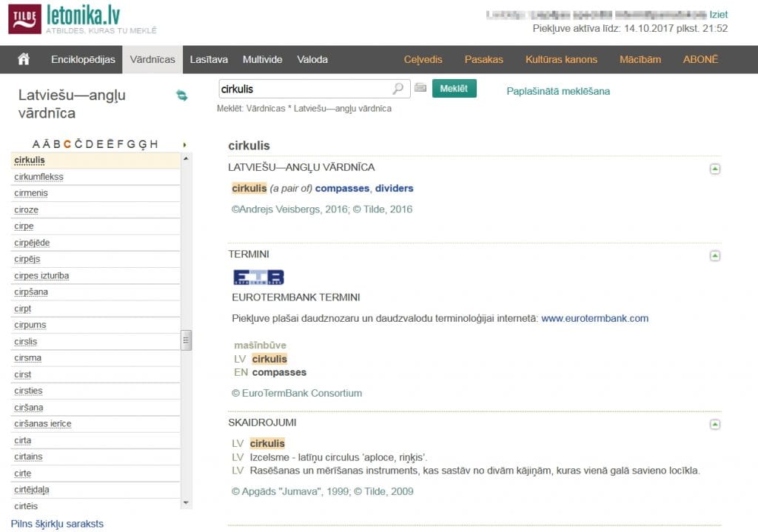Go to the home page icon
Image resolution: width=758 pixels, height=532 pixels.
(24, 59)
